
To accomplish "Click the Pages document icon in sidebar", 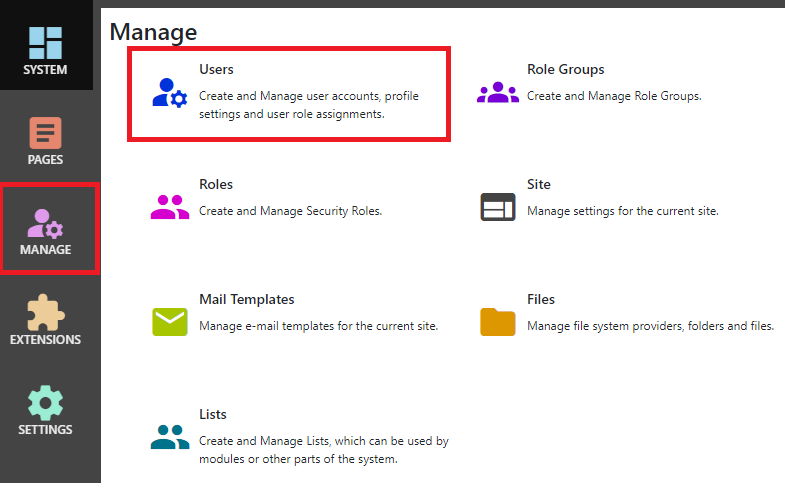I will (46, 133).
